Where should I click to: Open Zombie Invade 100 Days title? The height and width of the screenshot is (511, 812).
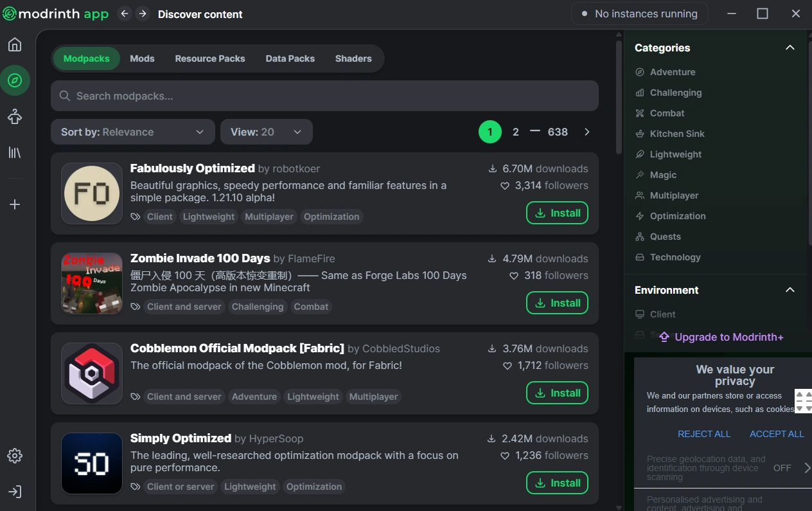click(200, 258)
